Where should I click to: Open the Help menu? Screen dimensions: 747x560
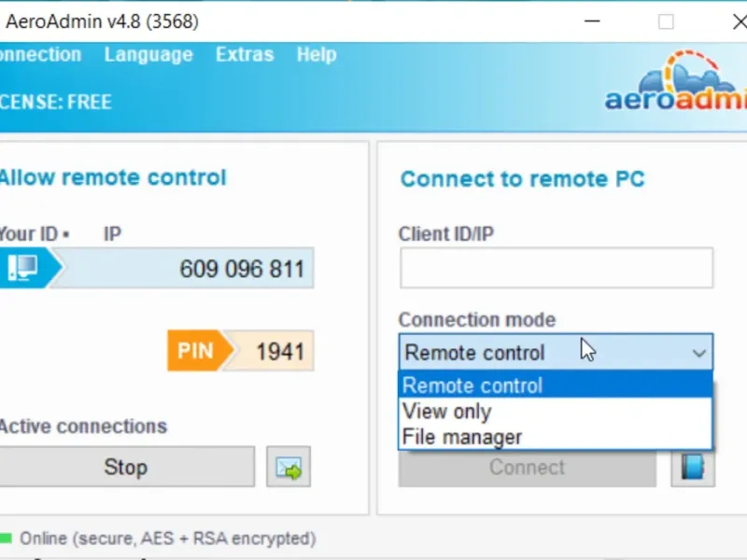tap(317, 55)
